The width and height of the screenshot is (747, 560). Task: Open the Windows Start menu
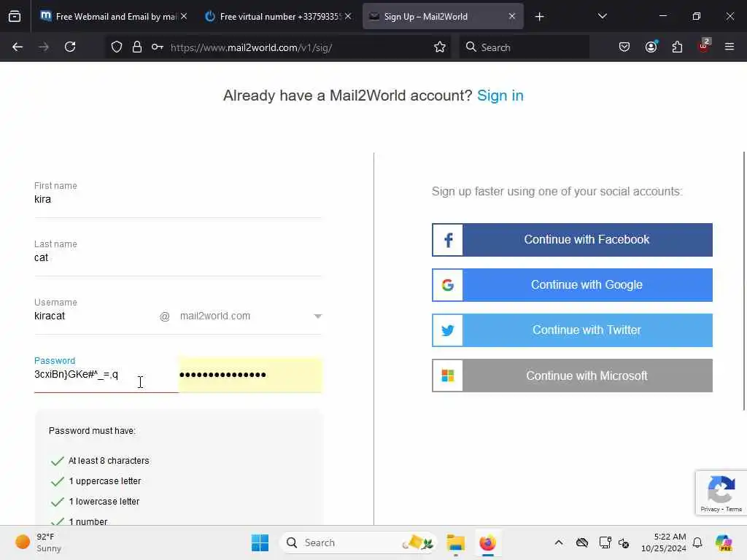pos(260,542)
